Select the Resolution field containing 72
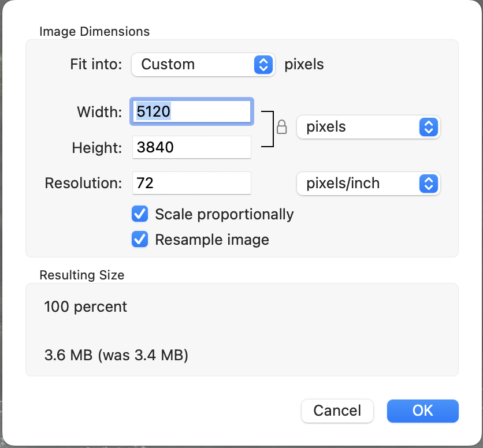Image resolution: width=483 pixels, height=448 pixels. (192, 184)
